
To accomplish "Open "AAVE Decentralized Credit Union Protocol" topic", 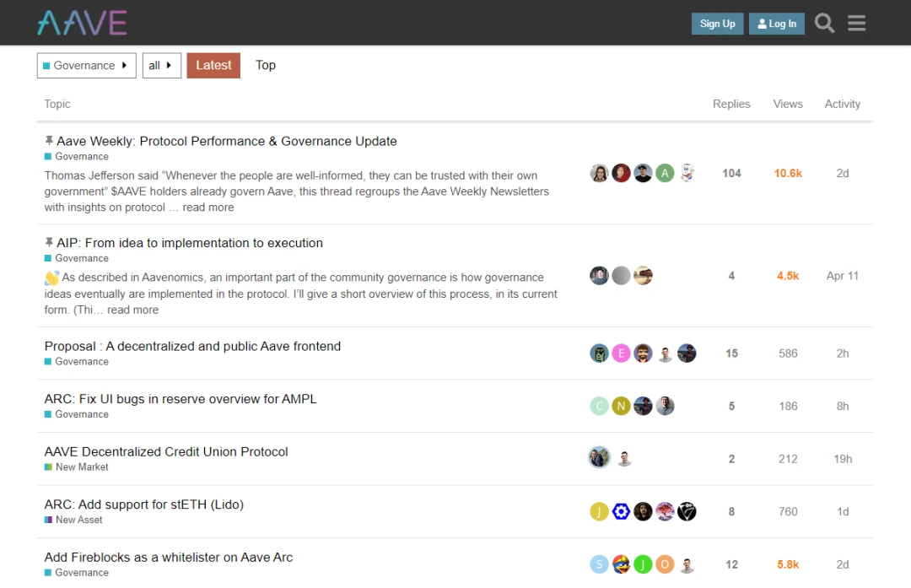I will pyautogui.click(x=166, y=452).
